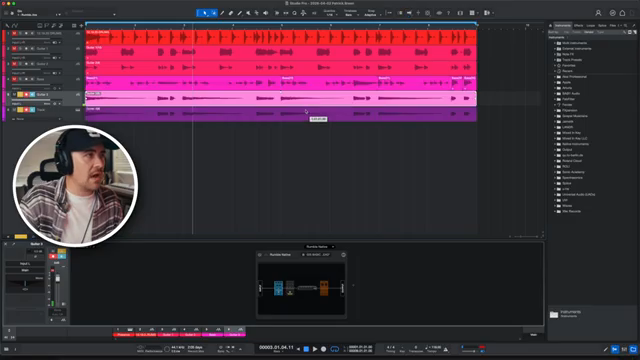This screenshot has height=360, width=640.
Task: Sort the browser by Vendor
Action: click(589, 32)
